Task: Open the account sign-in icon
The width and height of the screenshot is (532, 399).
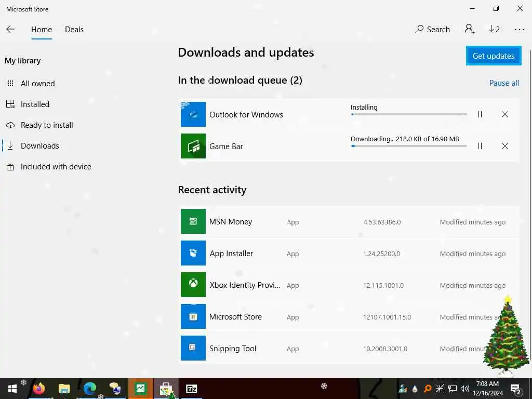Action: (470, 29)
